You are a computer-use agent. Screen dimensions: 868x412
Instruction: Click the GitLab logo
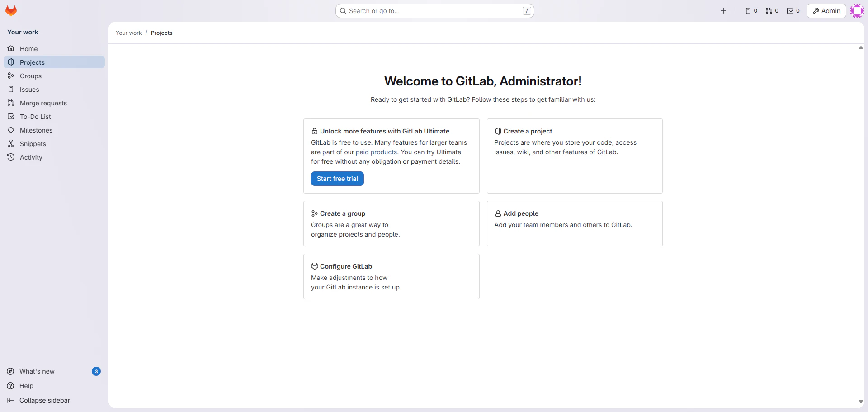pyautogui.click(x=11, y=10)
